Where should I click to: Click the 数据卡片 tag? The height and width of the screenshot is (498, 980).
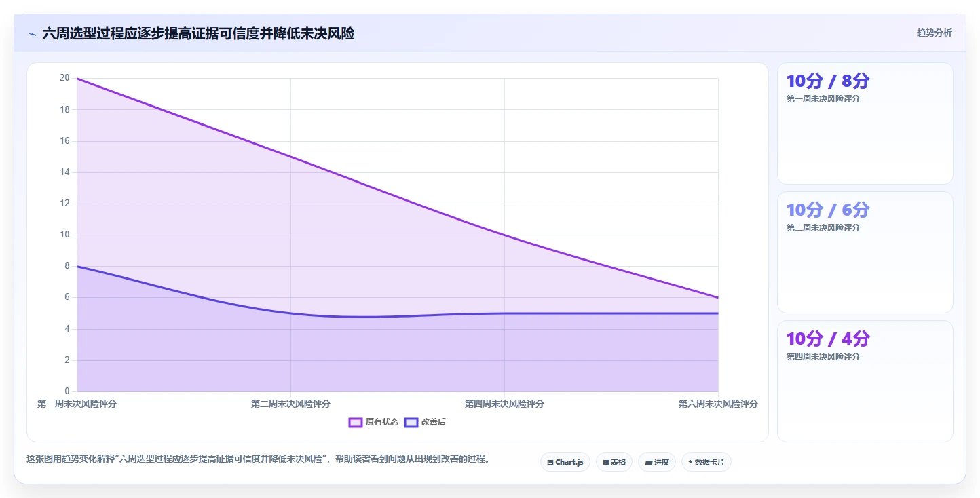[x=706, y=462]
